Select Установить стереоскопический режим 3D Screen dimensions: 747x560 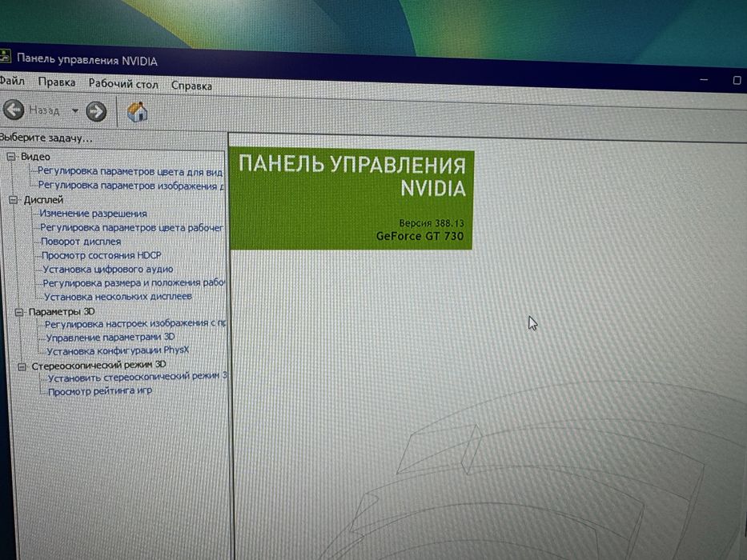pos(138,377)
